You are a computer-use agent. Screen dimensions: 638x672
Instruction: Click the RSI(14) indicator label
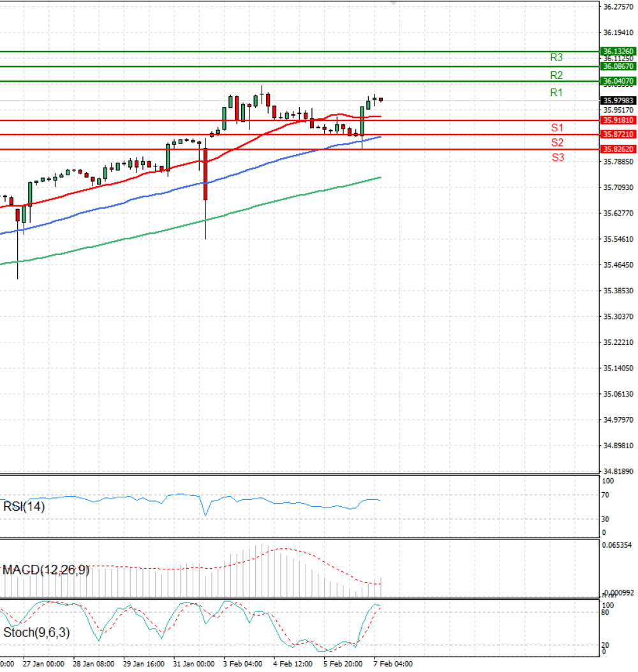click(x=24, y=507)
